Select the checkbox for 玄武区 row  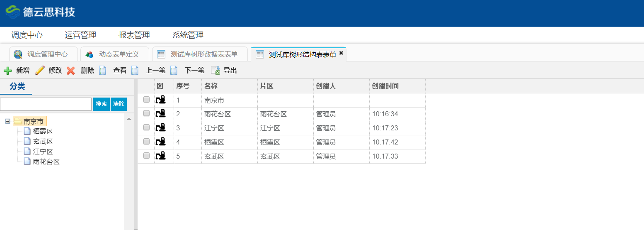pos(146,156)
